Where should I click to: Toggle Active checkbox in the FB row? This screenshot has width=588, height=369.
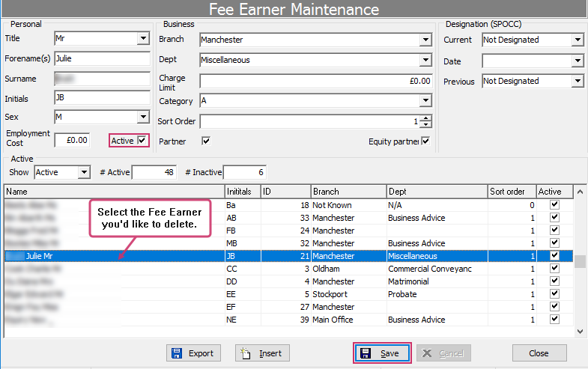[x=554, y=230]
